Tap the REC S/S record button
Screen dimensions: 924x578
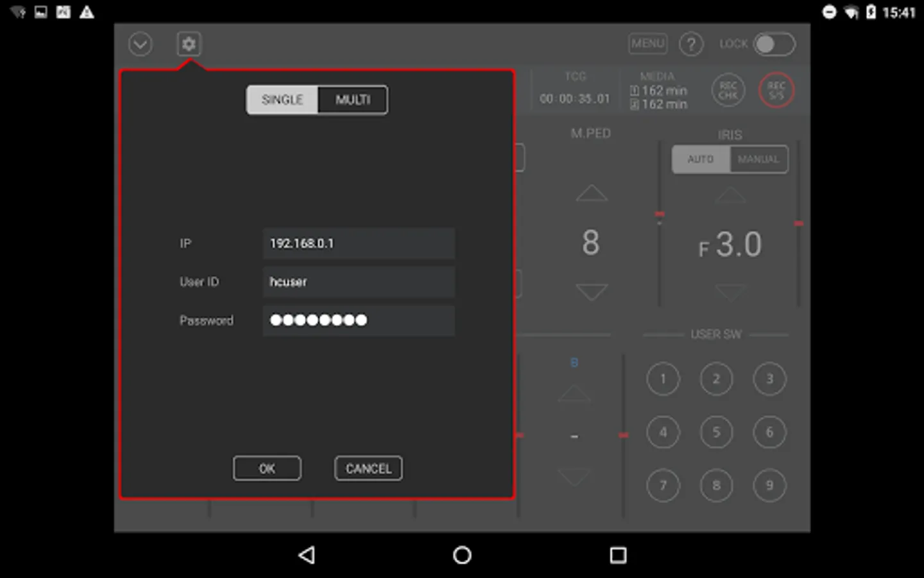[776, 91]
